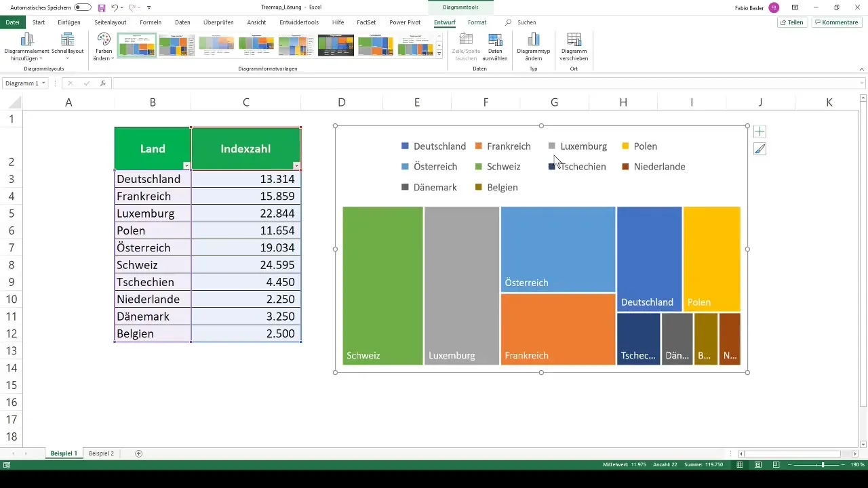Select the dark background chart style
This screenshot has height=488, width=868.
pyautogui.click(x=336, y=45)
